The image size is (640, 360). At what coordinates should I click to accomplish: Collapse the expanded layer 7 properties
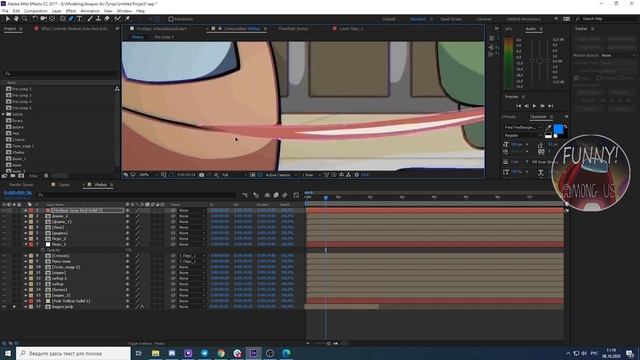[x=26, y=244]
